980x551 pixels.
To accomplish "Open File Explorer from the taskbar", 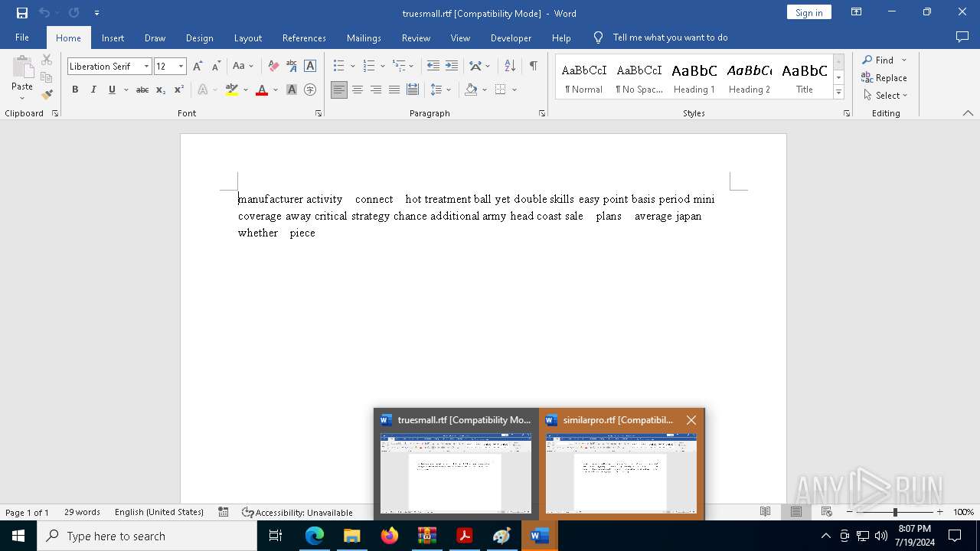I will click(x=352, y=536).
